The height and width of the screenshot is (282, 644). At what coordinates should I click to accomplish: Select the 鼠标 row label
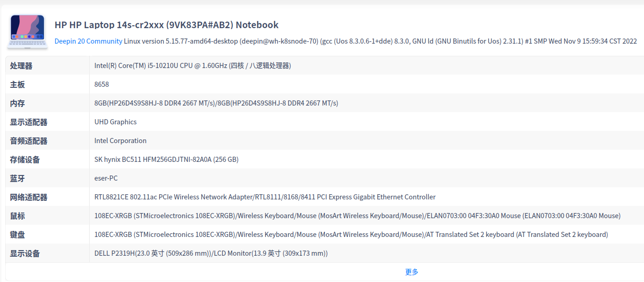pos(18,216)
